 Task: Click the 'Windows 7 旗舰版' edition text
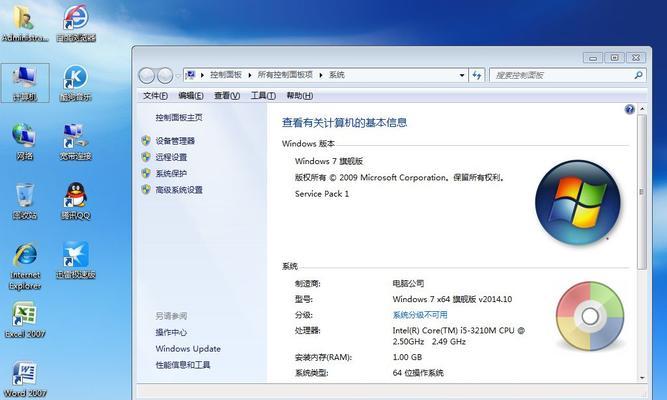pos(329,161)
